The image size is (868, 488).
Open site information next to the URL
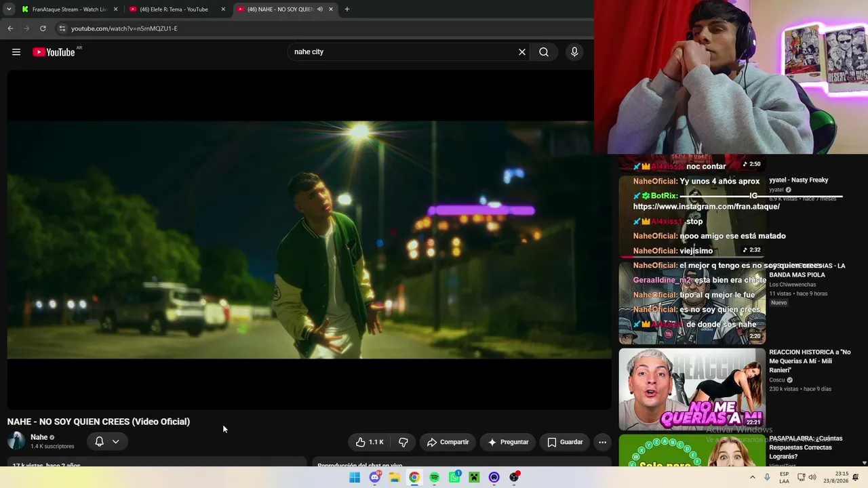click(62, 28)
